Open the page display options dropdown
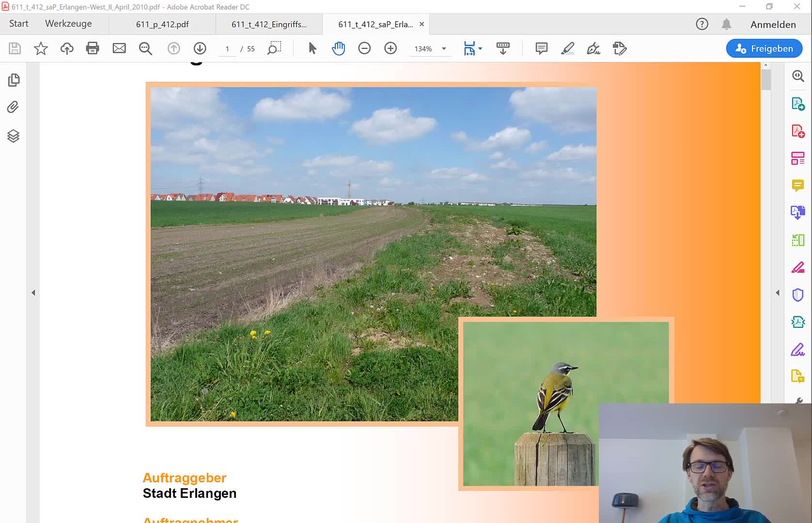The image size is (812, 523). click(x=479, y=48)
